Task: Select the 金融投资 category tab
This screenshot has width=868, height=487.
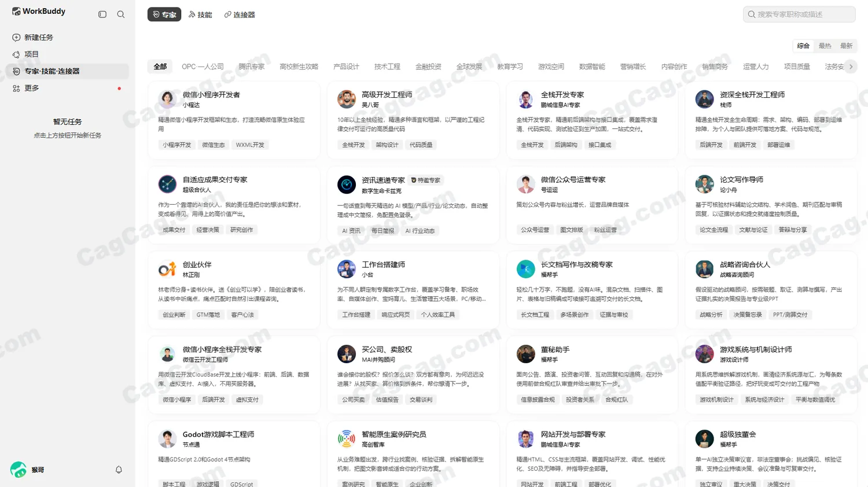Action: (428, 67)
